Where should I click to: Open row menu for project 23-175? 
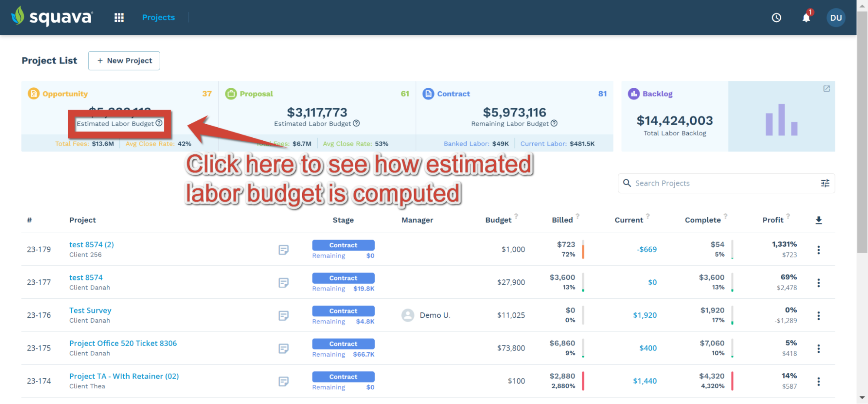coord(818,348)
